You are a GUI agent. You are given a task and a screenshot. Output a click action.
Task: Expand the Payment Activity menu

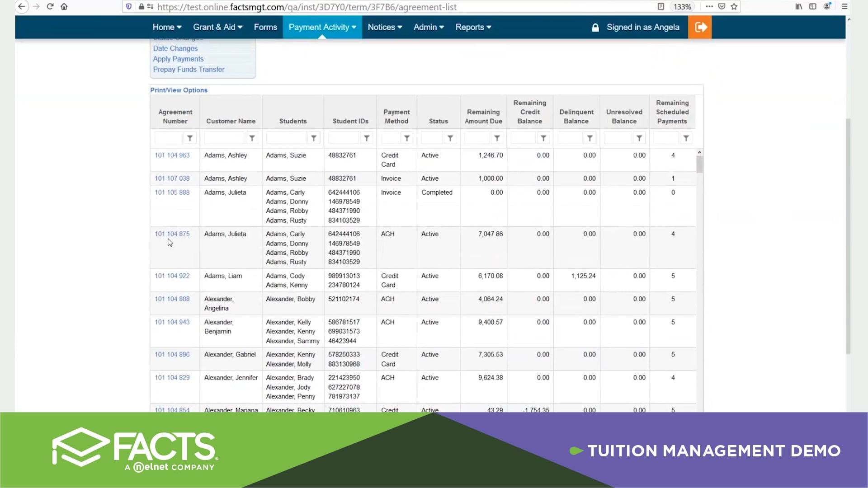(322, 27)
